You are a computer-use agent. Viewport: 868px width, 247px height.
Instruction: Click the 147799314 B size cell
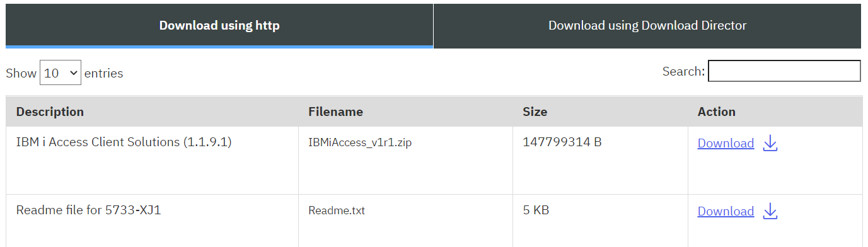point(562,142)
